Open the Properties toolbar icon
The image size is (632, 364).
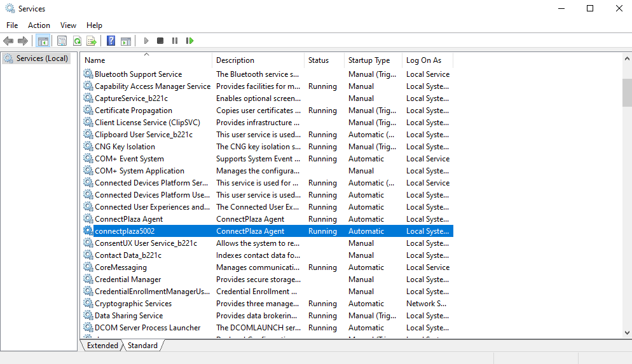tap(62, 41)
